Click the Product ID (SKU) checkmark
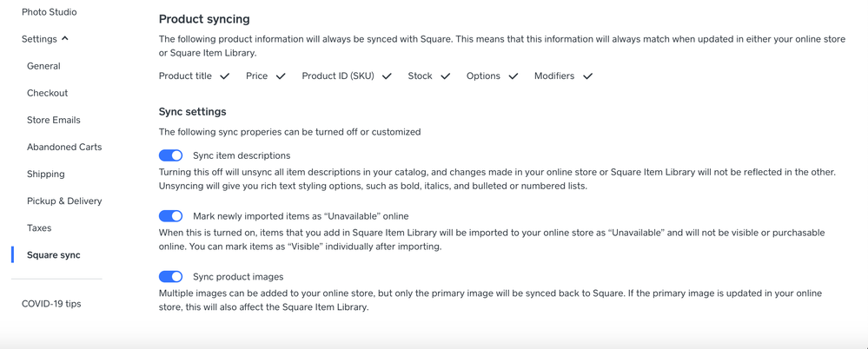868x349 pixels. click(387, 76)
